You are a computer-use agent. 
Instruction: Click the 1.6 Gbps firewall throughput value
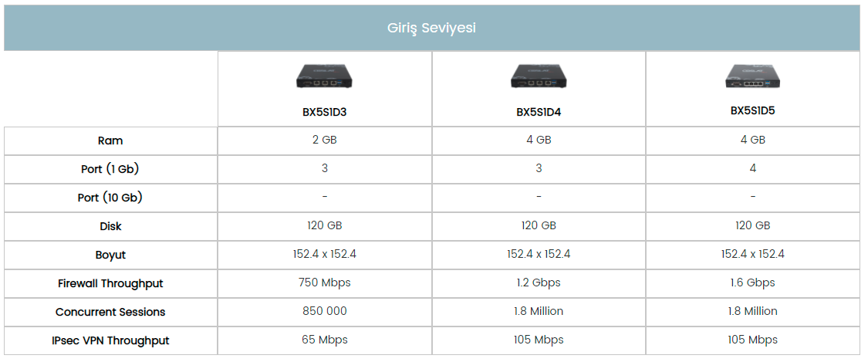click(752, 282)
